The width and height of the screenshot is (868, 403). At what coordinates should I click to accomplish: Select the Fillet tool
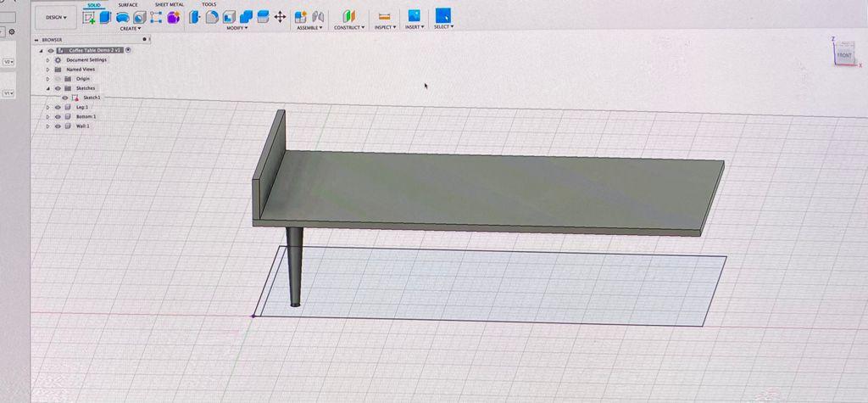[x=212, y=17]
